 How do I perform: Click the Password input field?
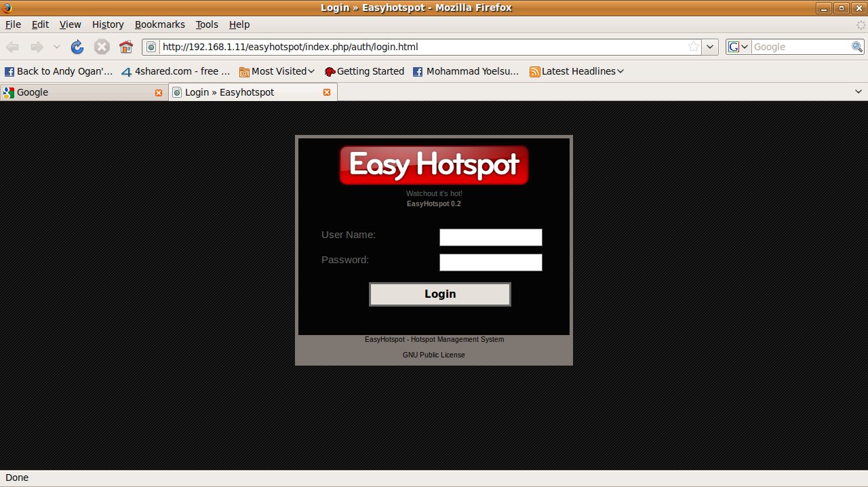[490, 262]
